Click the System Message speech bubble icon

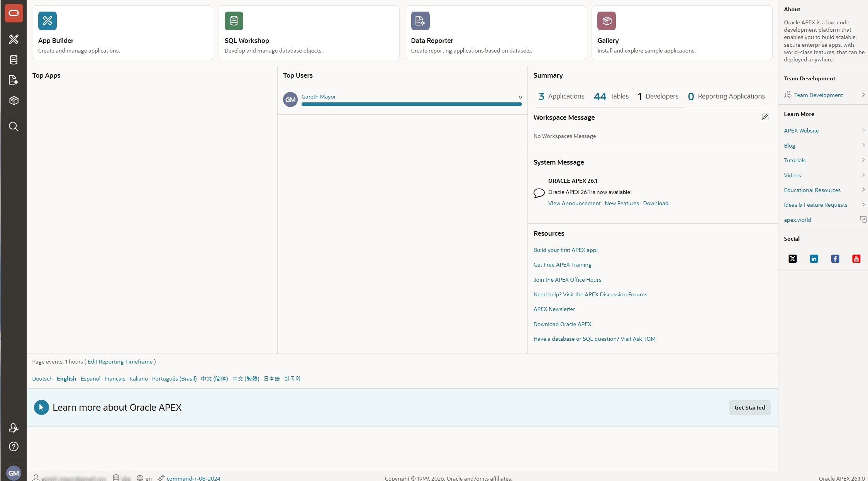539,193
